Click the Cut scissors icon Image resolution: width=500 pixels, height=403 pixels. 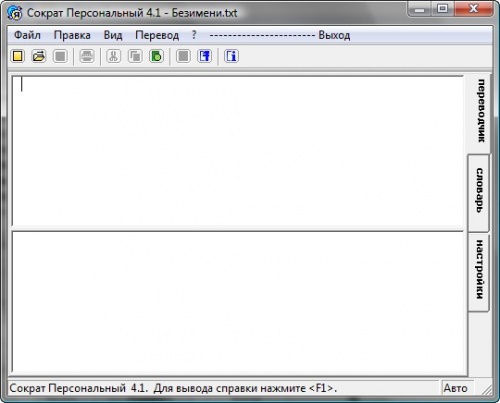(x=113, y=56)
